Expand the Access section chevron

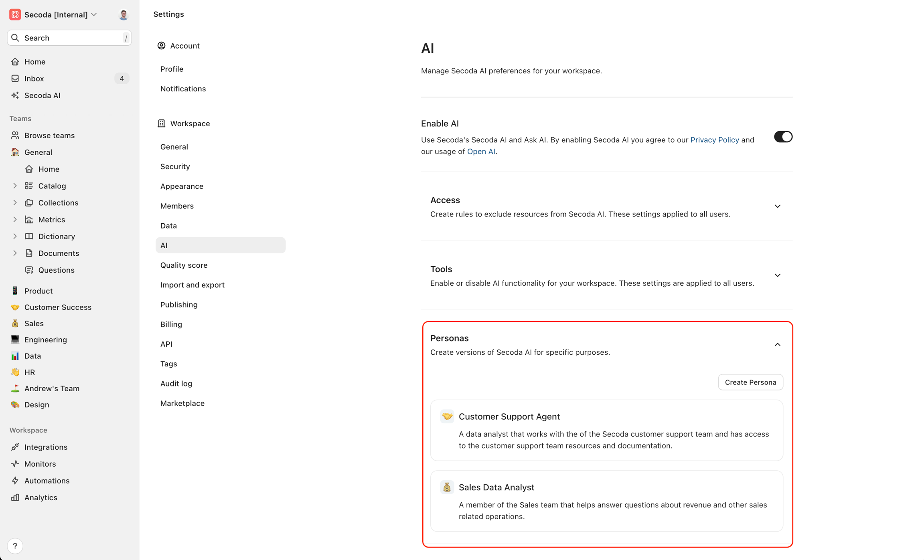click(777, 206)
